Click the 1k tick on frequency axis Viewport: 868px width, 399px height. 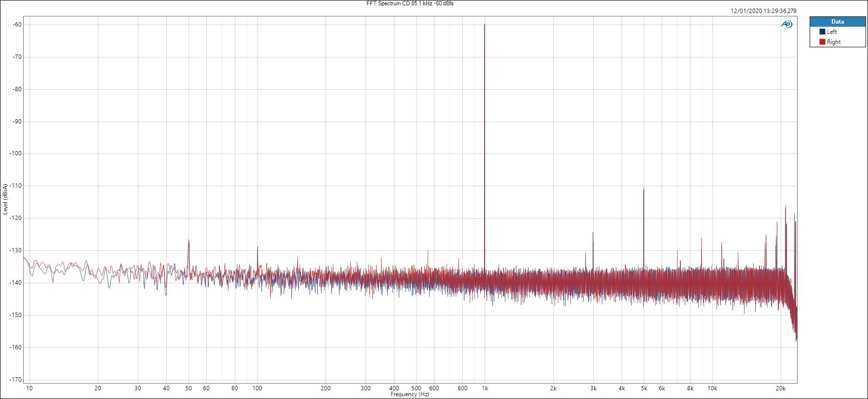(485, 388)
